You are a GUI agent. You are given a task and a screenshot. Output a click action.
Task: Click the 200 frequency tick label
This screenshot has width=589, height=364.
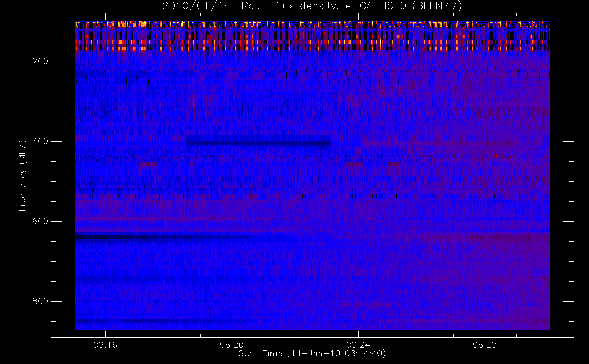coord(40,61)
